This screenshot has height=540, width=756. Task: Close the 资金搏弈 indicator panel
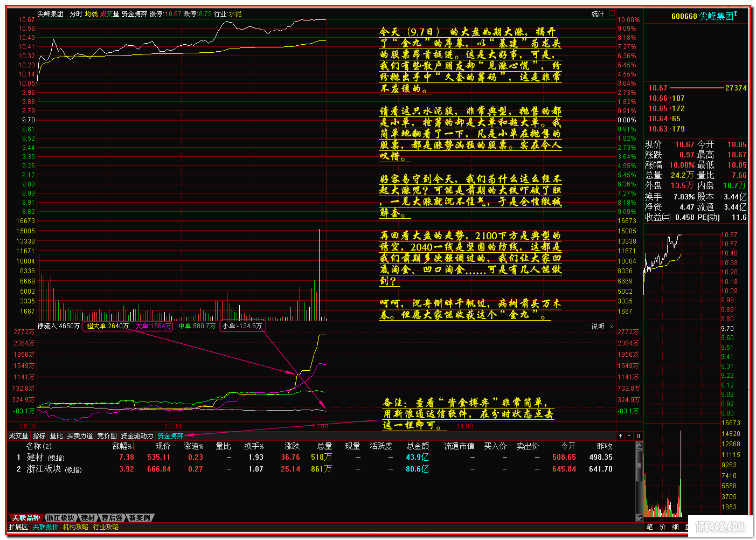pyautogui.click(x=612, y=327)
